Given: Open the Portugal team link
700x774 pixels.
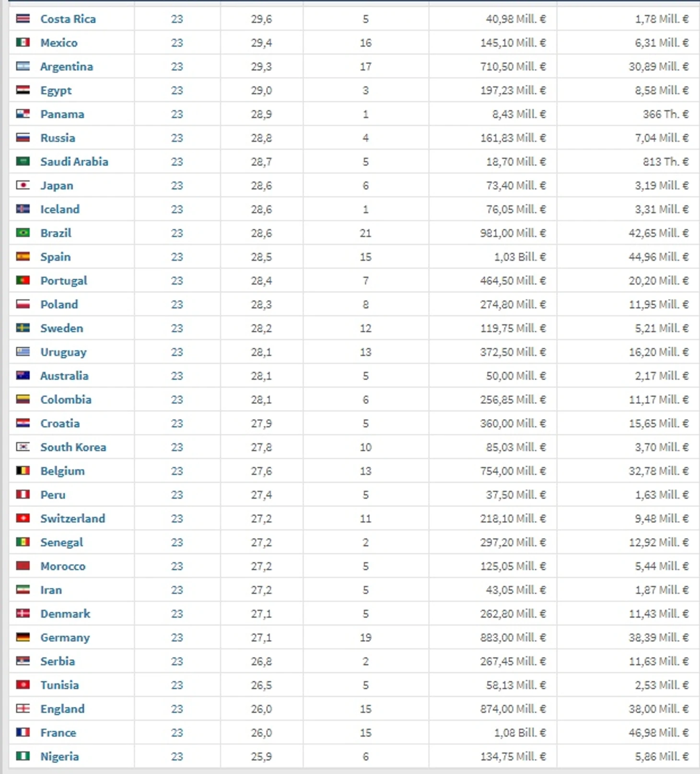Looking at the screenshot, I should [x=64, y=281].
